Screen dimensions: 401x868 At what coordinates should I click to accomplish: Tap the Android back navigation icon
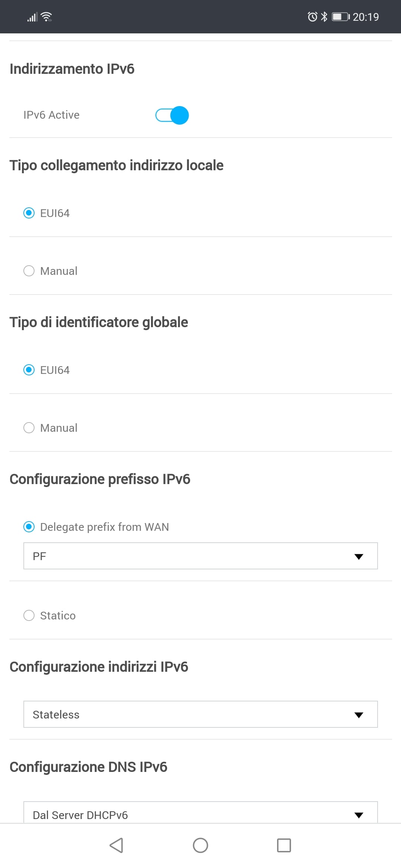coord(116,845)
